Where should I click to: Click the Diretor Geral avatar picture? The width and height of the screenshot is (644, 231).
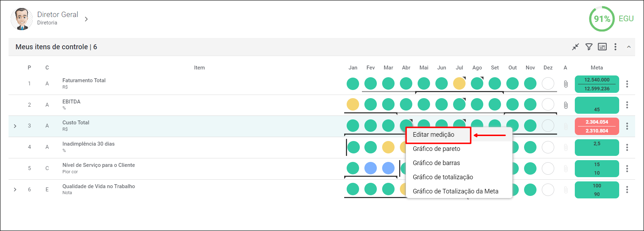coord(22,19)
